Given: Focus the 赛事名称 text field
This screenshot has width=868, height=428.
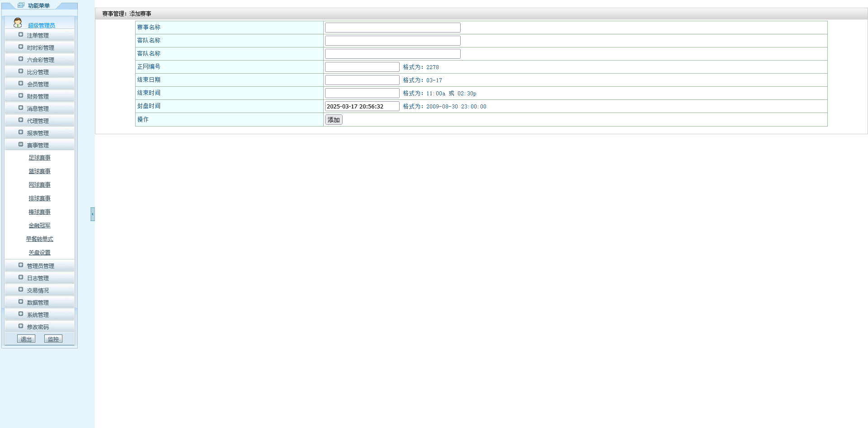Looking at the screenshot, I should (392, 28).
